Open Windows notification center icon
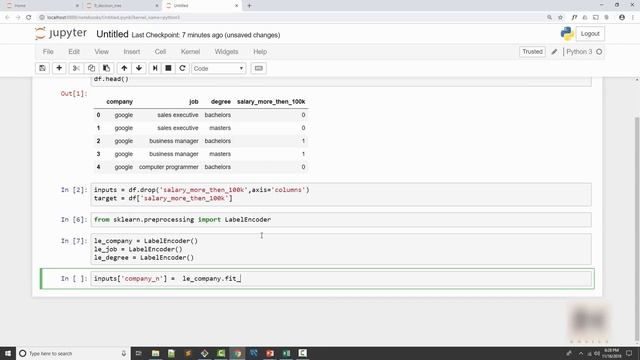640x360 pixels. click(629, 353)
